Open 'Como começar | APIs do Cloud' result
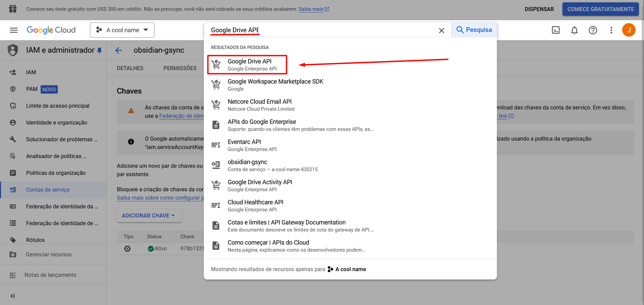This screenshot has height=305, width=644. pos(350,246)
